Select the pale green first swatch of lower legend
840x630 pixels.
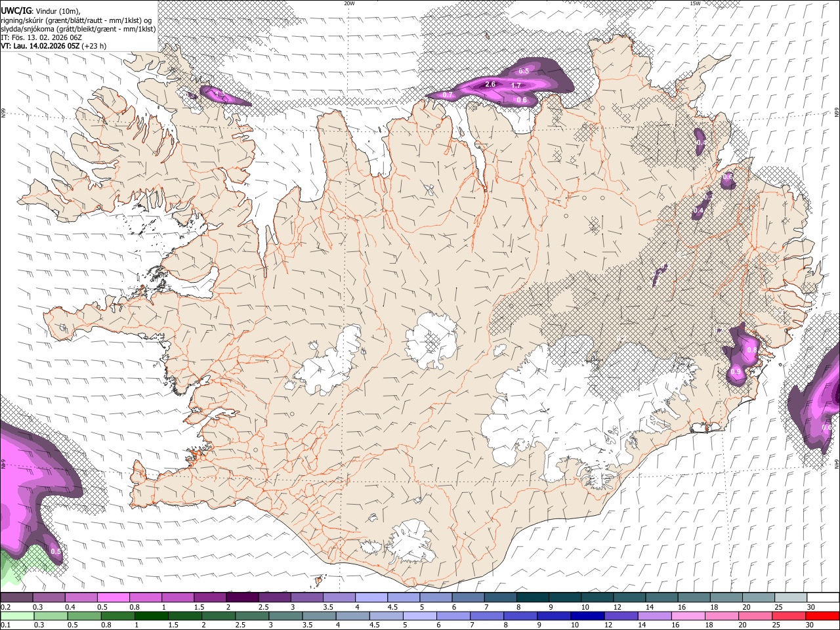click(17, 616)
